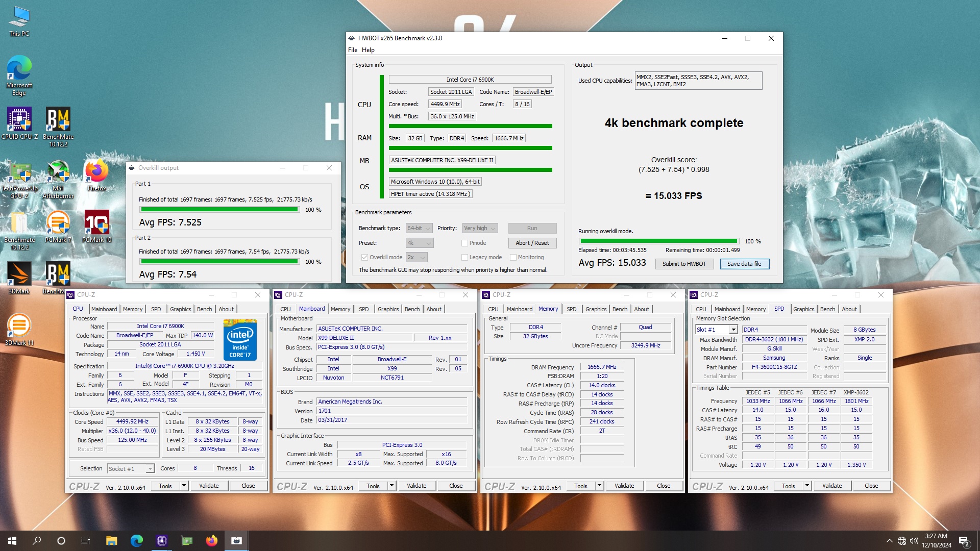Switch to HWBOT x265 taskbar icon
Image resolution: width=980 pixels, height=551 pixels.
pyautogui.click(x=237, y=541)
